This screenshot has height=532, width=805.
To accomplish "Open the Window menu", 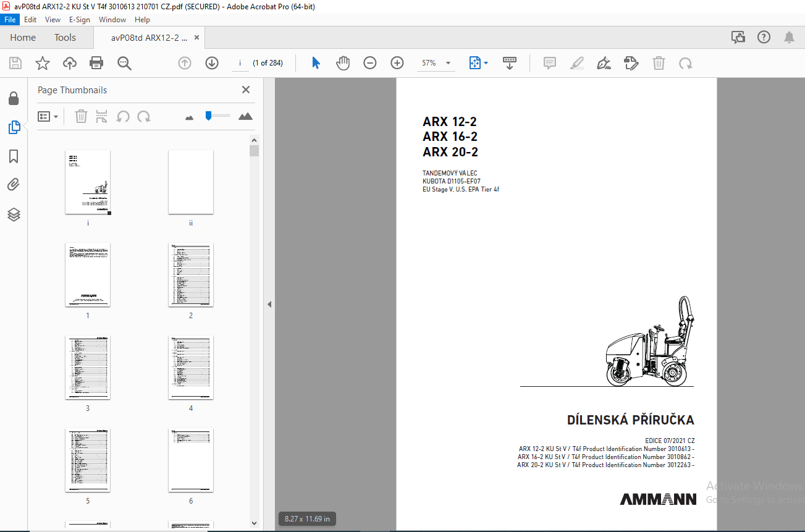I will click(x=112, y=20).
